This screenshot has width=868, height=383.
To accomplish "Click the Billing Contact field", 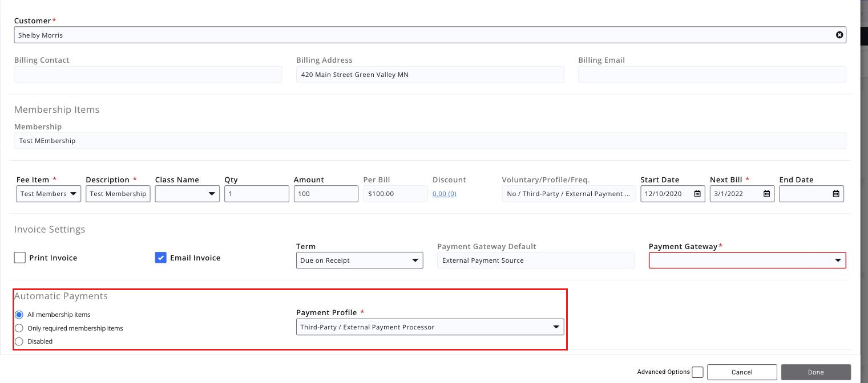I will tap(148, 75).
